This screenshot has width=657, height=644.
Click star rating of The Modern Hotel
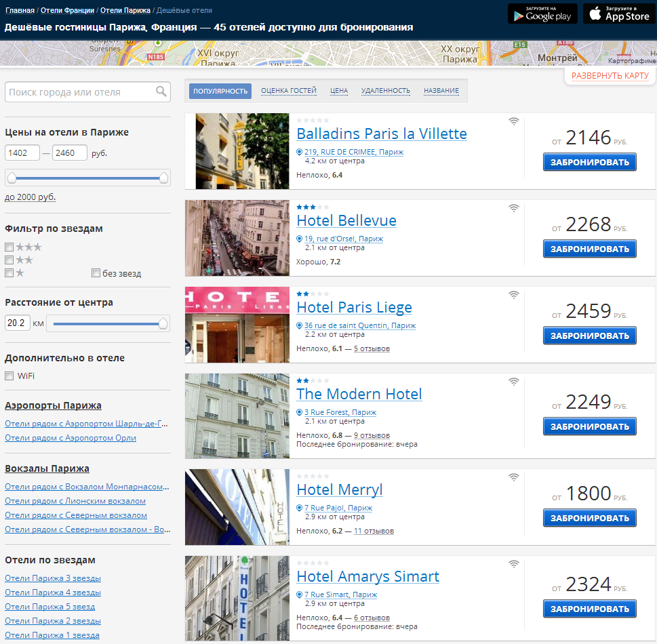[313, 380]
